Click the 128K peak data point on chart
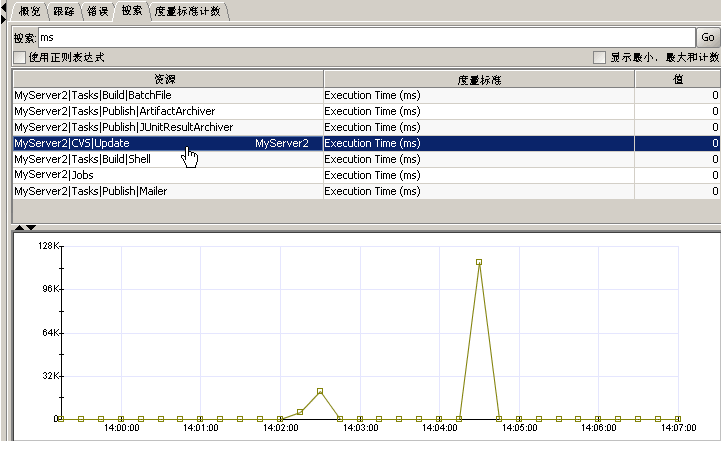The image size is (721, 452). [x=479, y=262]
